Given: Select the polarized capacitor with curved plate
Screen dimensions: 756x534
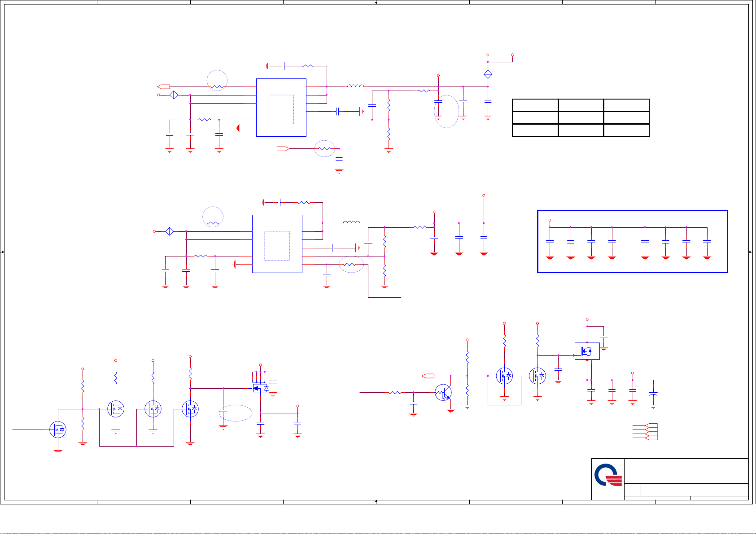Looking at the screenshot, I should tap(653, 394).
